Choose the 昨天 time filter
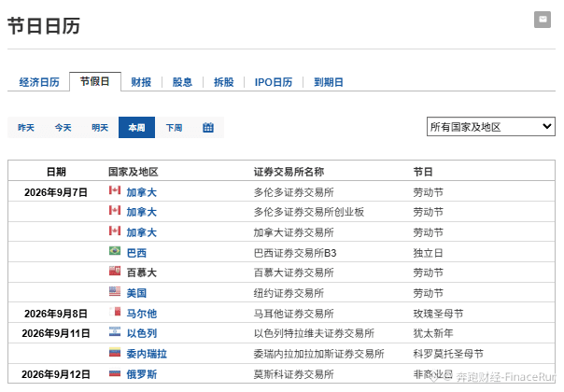 26,128
